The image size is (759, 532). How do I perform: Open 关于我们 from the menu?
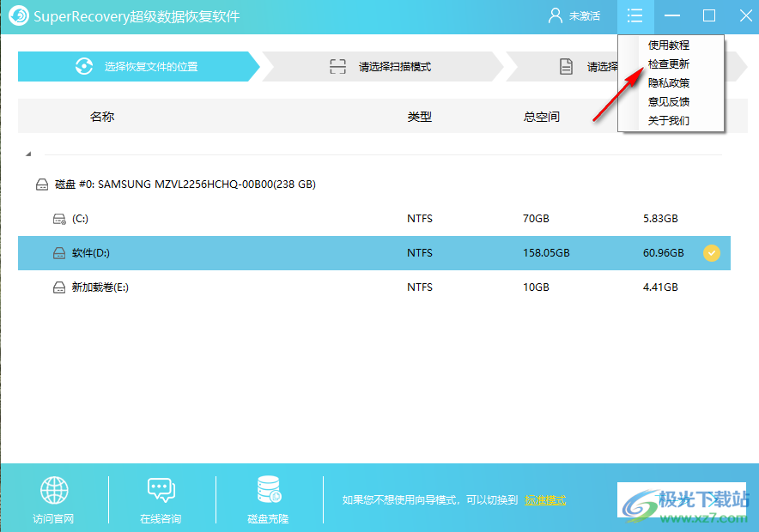pyautogui.click(x=669, y=120)
